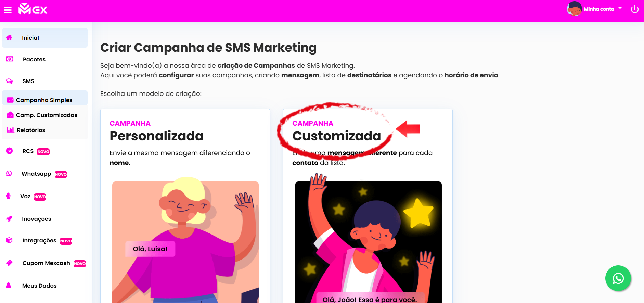Click the power logout icon
The image size is (644, 303).
(634, 9)
